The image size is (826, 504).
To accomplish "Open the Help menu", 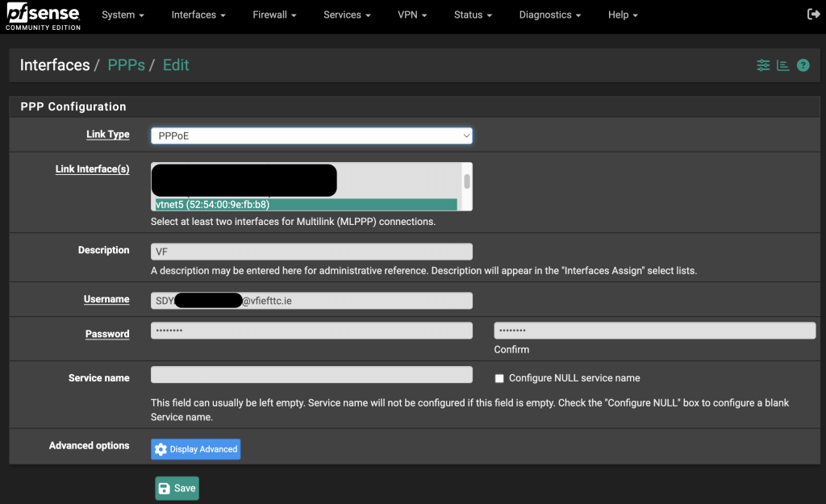I will 623,15.
